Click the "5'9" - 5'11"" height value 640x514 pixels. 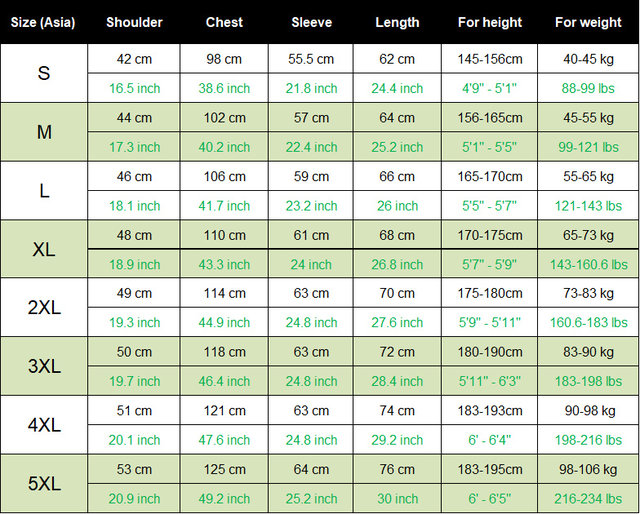click(x=489, y=323)
